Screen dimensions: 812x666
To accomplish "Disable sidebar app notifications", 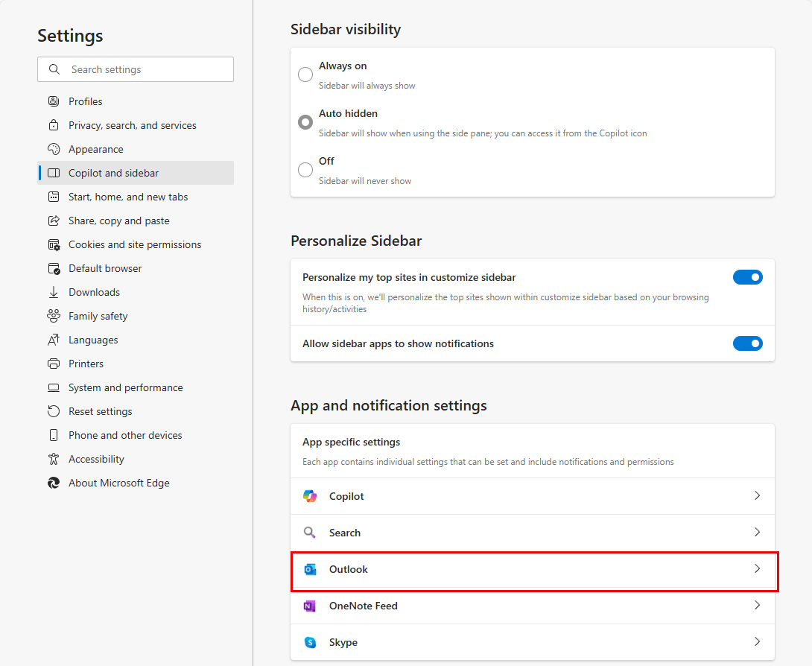I will (x=748, y=343).
